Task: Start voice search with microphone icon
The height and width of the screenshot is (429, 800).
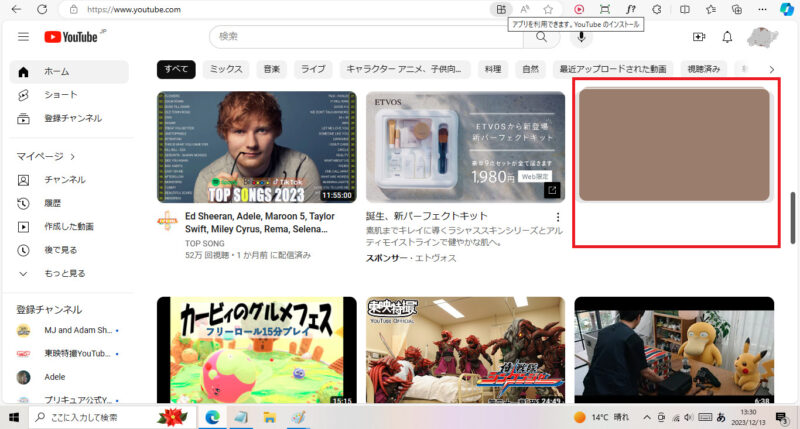Action: [581, 37]
